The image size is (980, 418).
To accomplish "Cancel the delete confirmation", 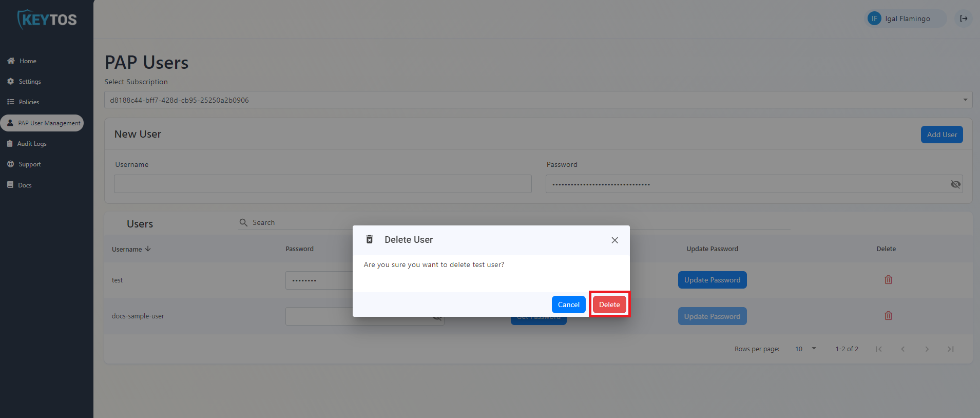I will click(x=568, y=305).
